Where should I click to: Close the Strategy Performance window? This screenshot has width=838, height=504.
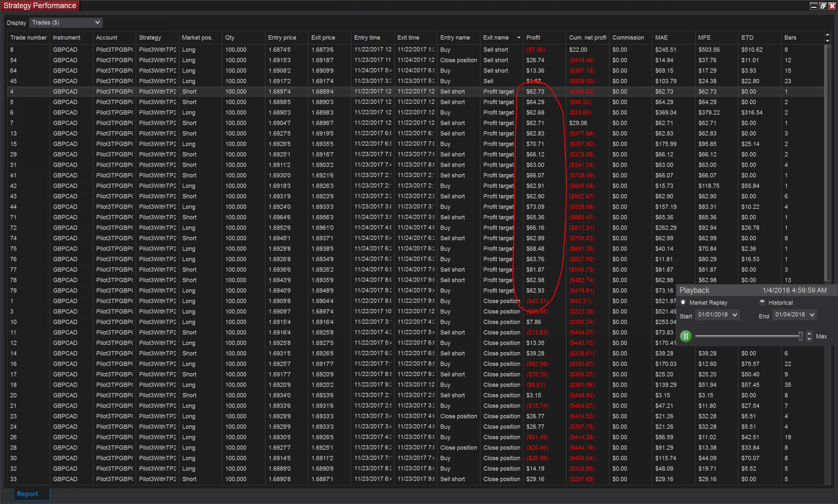click(x=832, y=6)
